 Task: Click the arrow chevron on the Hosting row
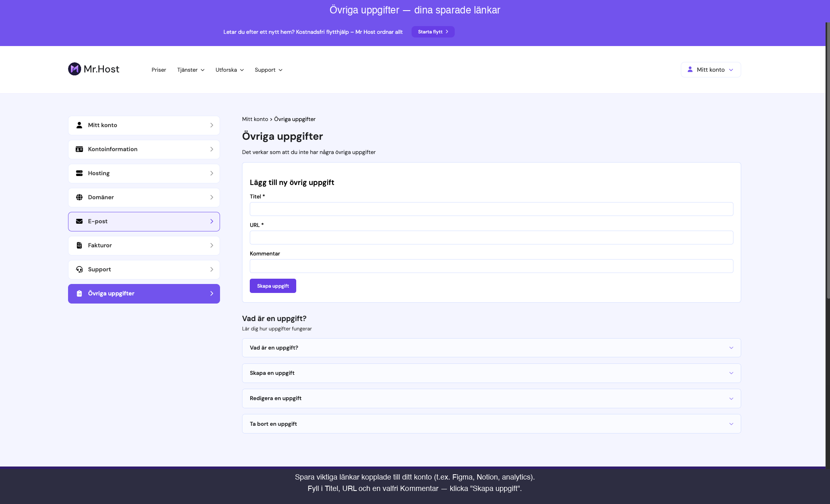[x=212, y=173]
